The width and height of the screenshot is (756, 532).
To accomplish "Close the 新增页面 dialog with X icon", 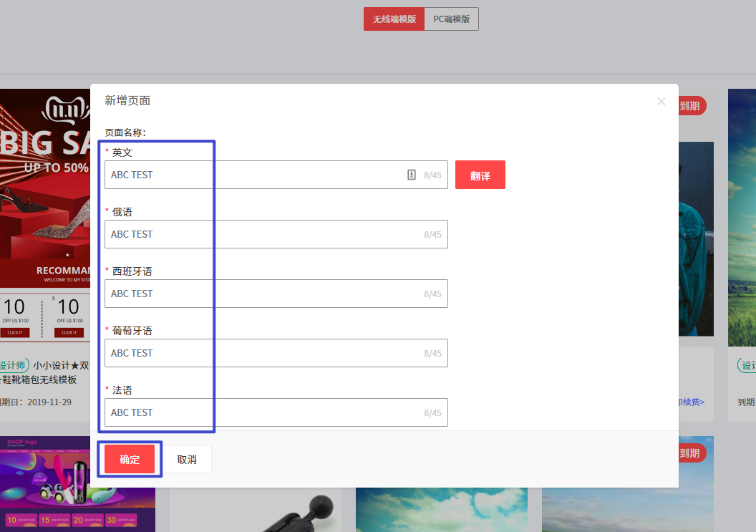I will pos(661,101).
